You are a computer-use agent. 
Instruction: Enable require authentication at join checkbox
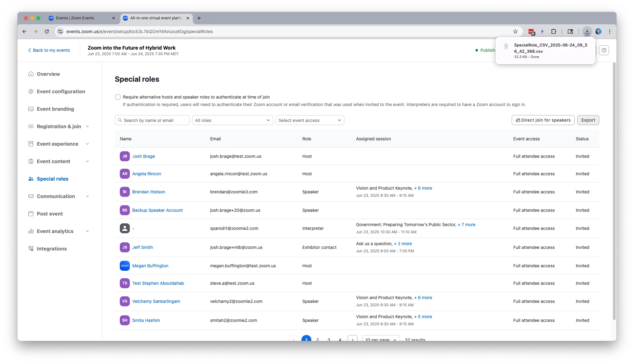pos(118,97)
